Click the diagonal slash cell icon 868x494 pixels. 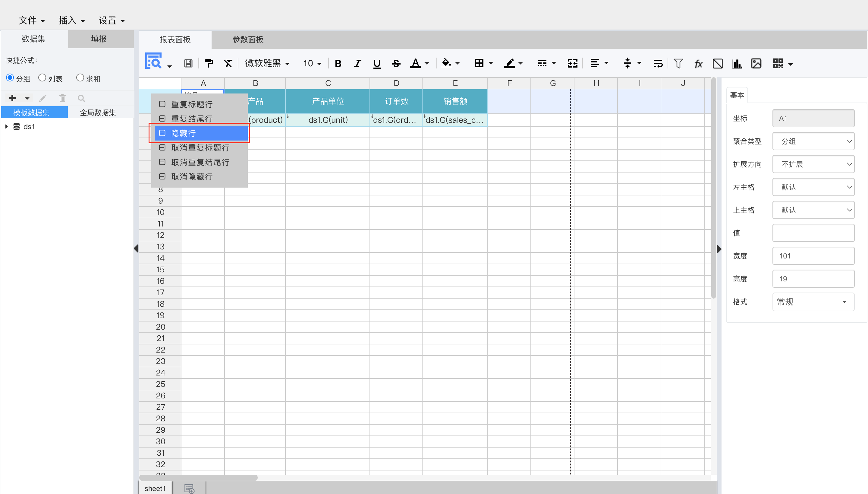(717, 63)
